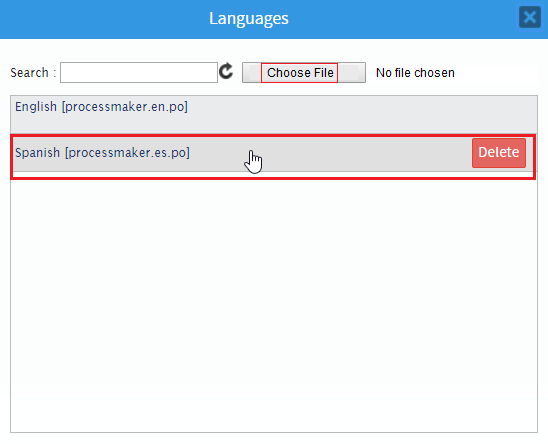Click the processmaker.en.po filename text
Screen dimensions: 548x444
pyautogui.click(x=125, y=107)
